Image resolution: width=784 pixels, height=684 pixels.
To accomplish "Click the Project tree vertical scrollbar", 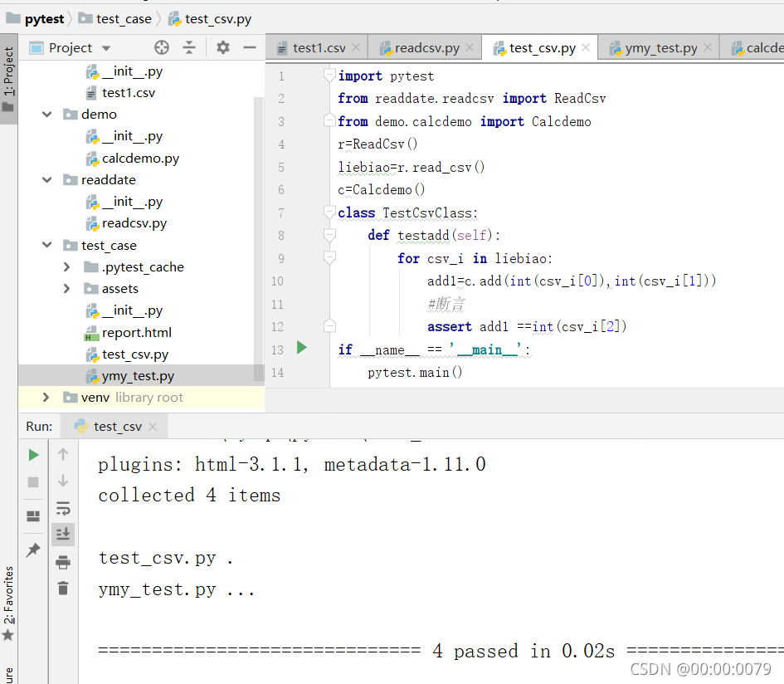I will tap(259, 238).
